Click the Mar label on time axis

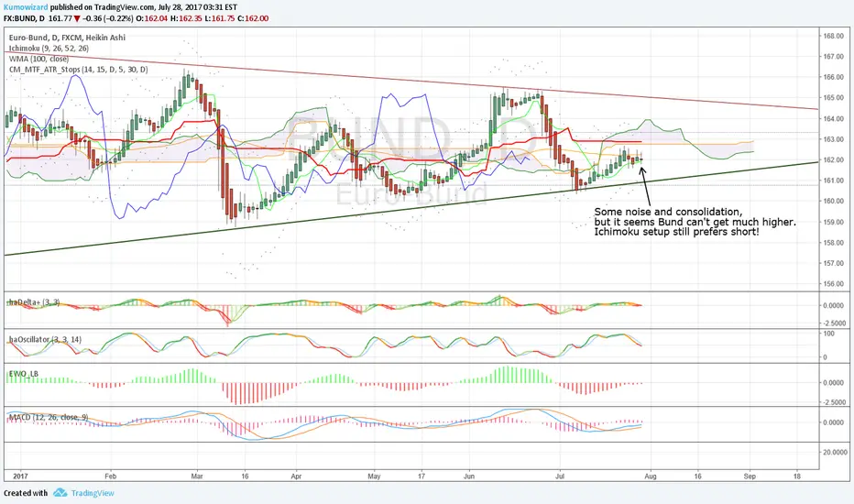click(197, 477)
